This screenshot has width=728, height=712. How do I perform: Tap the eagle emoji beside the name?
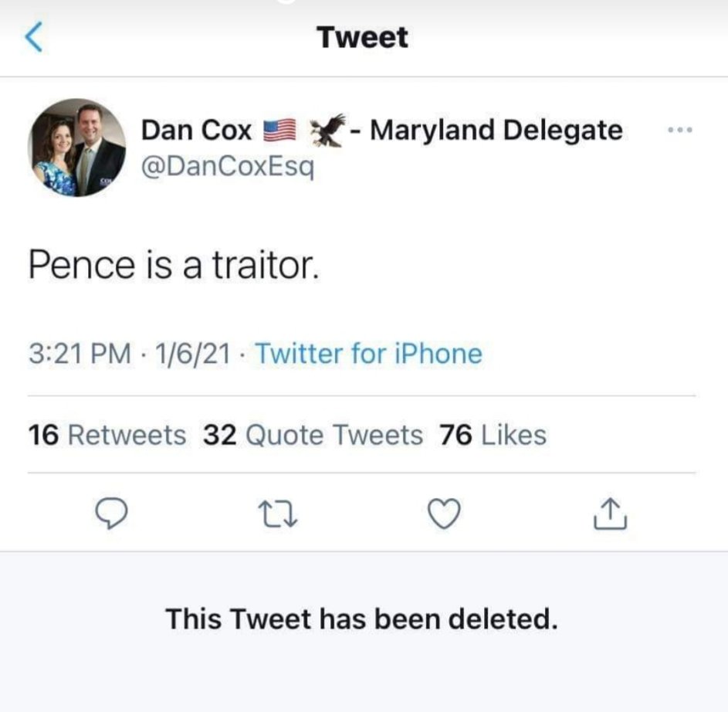point(327,130)
